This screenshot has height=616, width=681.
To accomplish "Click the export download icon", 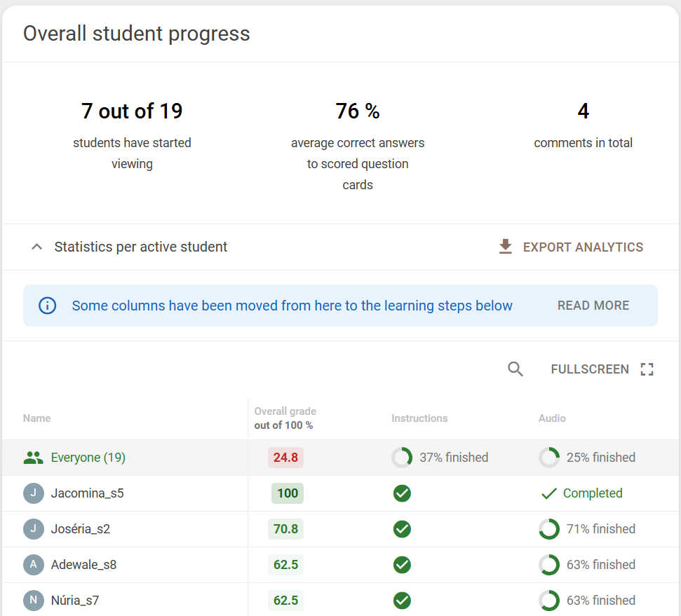I will pyautogui.click(x=505, y=247).
